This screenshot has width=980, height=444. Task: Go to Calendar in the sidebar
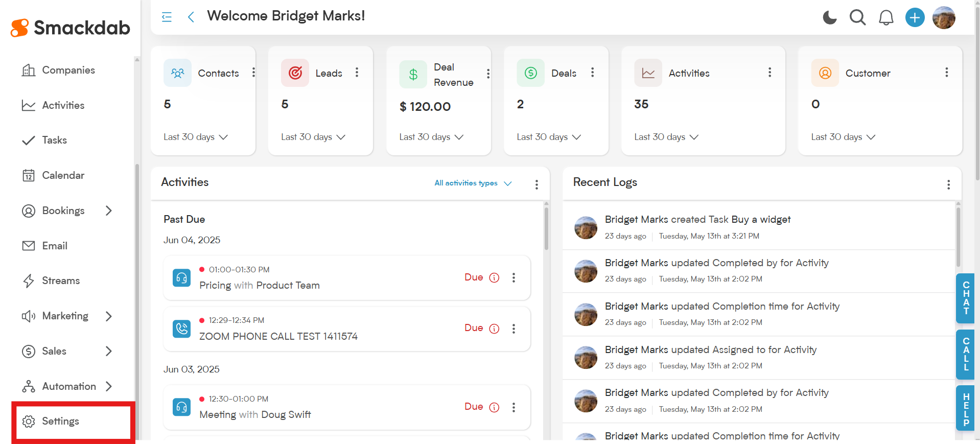(63, 175)
